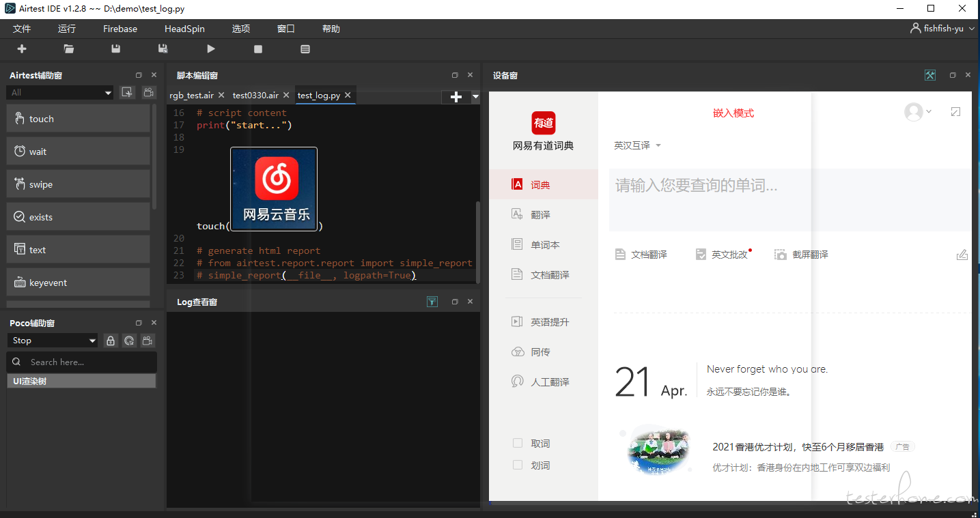Click the Save As toolbar icon
This screenshot has height=518, width=980.
(x=163, y=48)
